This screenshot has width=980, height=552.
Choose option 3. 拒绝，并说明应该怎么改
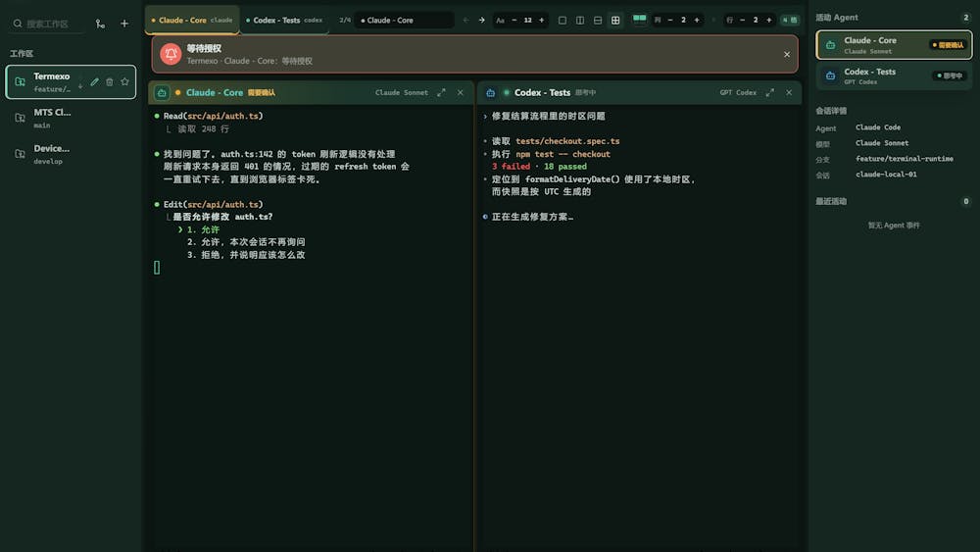point(246,255)
